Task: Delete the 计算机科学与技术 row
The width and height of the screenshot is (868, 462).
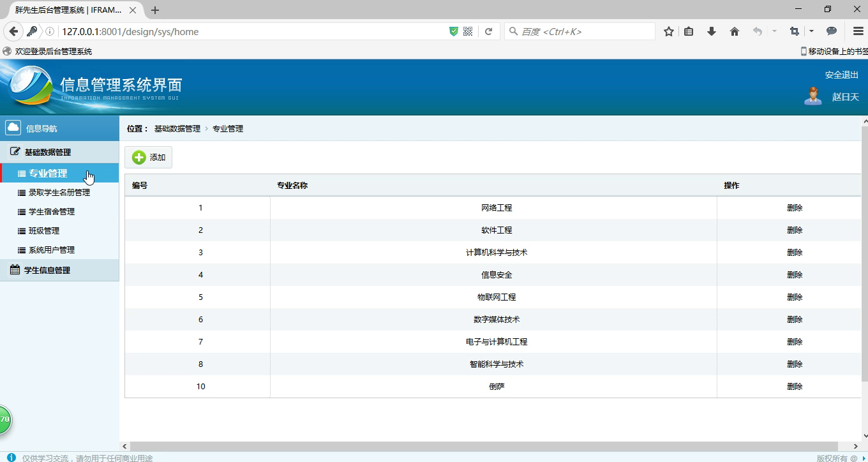Action: pos(795,252)
